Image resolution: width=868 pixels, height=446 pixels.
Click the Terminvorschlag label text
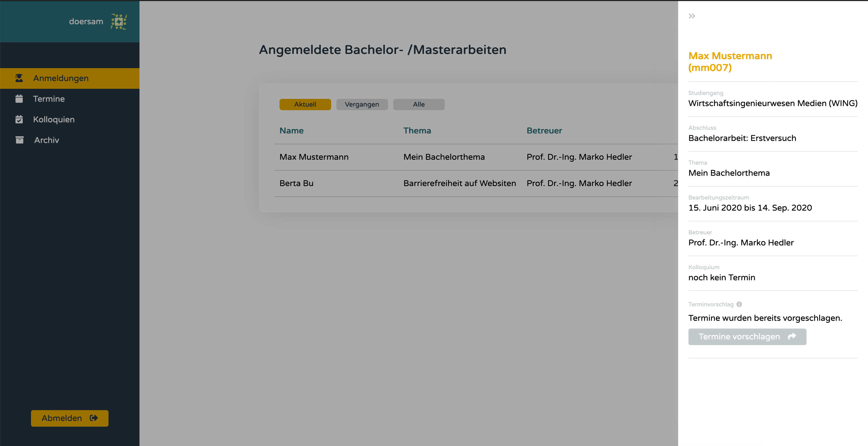[x=711, y=304]
